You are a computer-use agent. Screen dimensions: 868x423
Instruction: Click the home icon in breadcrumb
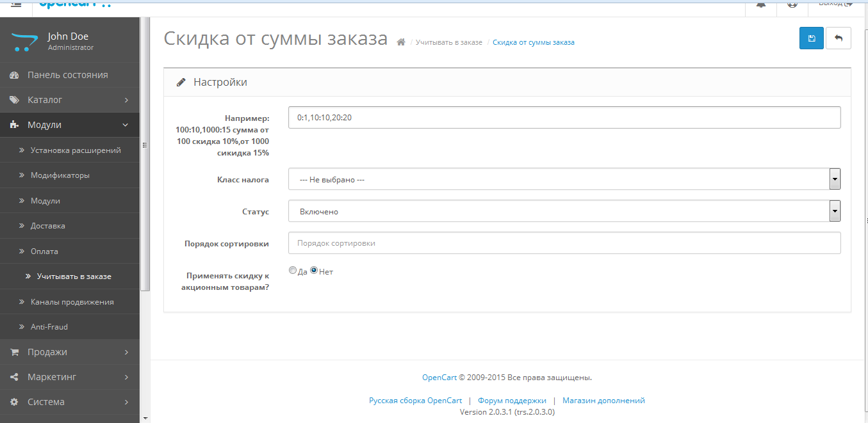401,42
